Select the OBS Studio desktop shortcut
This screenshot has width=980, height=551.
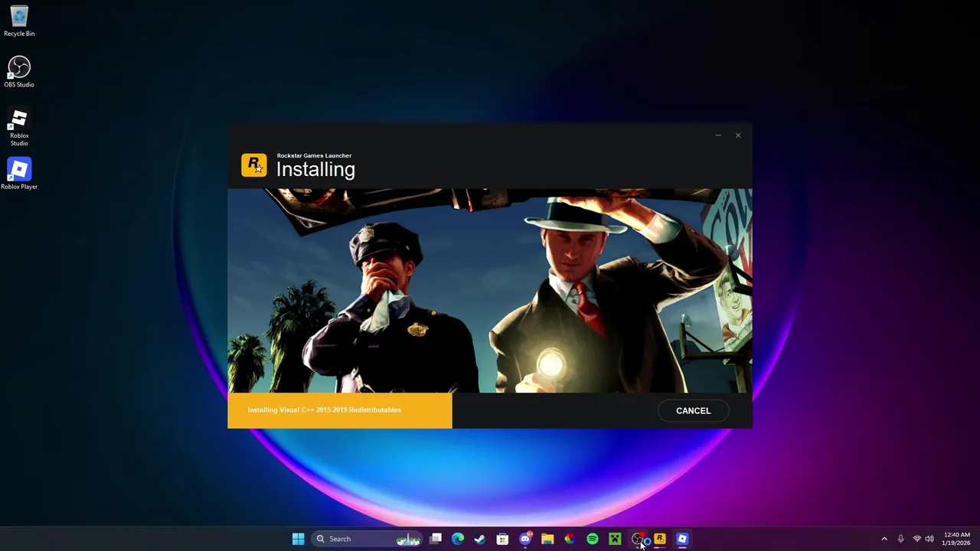coord(19,72)
